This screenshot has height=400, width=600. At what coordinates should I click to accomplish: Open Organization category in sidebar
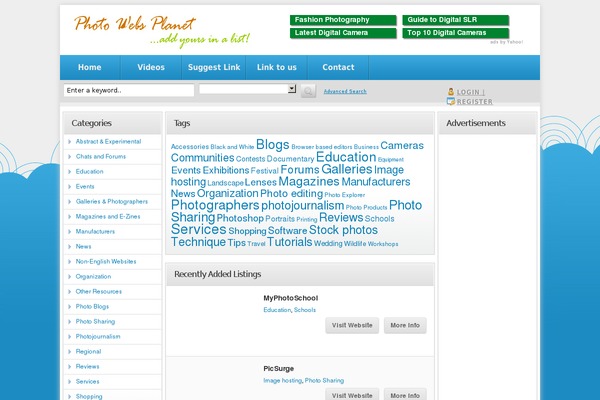[93, 276]
